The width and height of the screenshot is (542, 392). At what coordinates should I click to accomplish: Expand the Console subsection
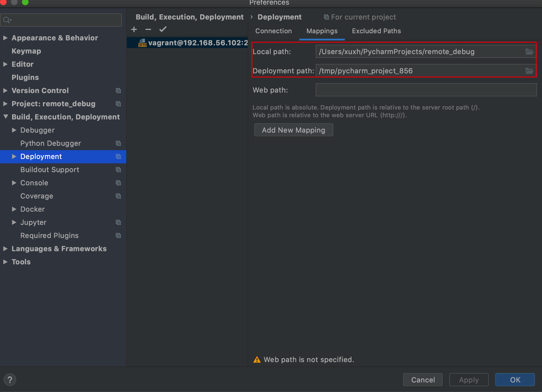coord(14,183)
